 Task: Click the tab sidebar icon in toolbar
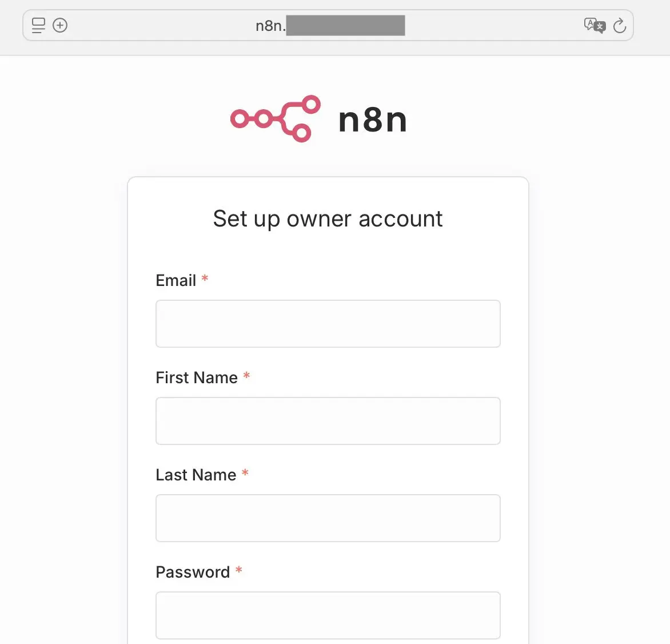click(x=38, y=25)
